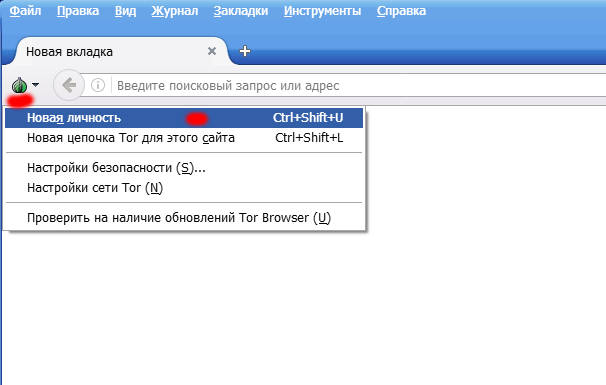This screenshot has height=385, width=606.
Task: Open Настройки безопасности (S)
Action: click(184, 168)
